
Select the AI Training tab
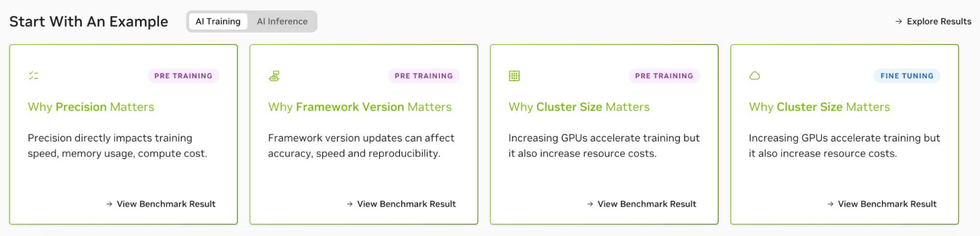point(218,22)
